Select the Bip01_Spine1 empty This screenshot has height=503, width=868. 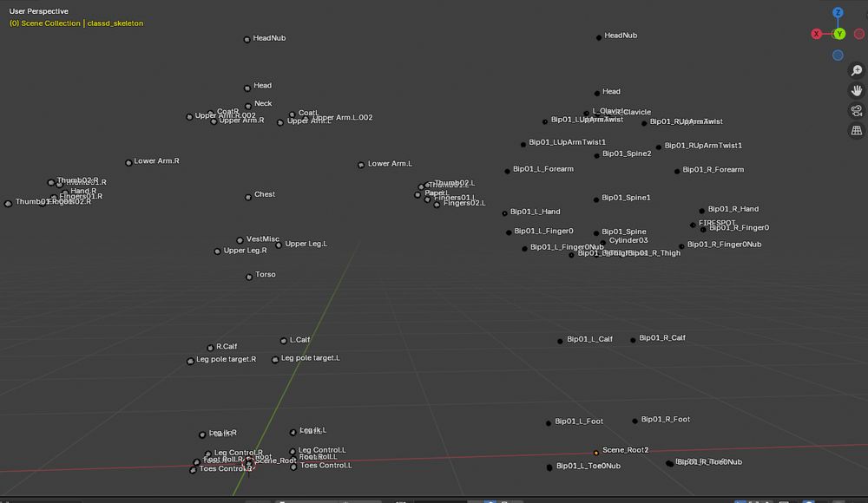tap(596, 199)
